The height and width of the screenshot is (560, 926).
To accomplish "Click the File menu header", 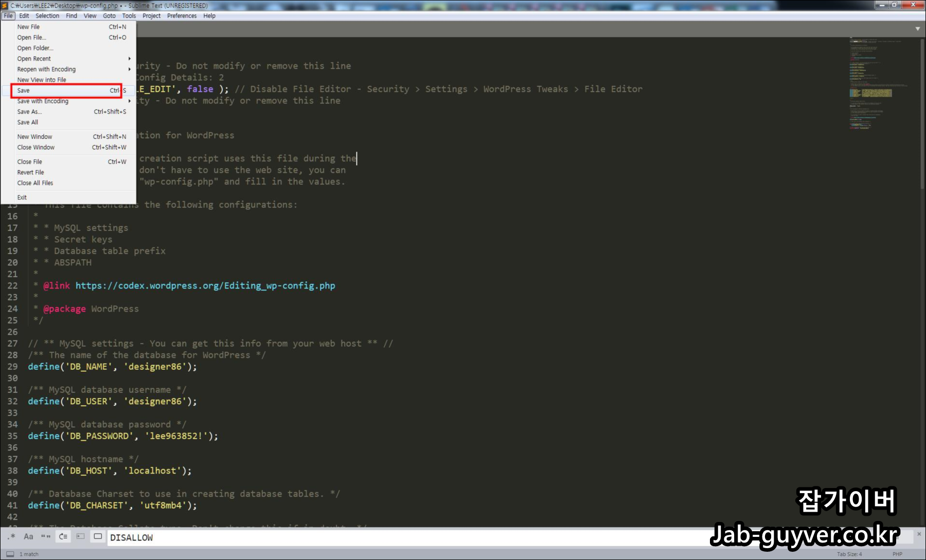I will tap(8, 16).
